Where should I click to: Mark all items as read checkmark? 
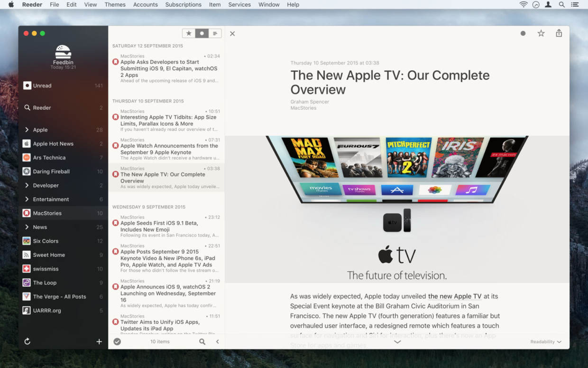(117, 341)
